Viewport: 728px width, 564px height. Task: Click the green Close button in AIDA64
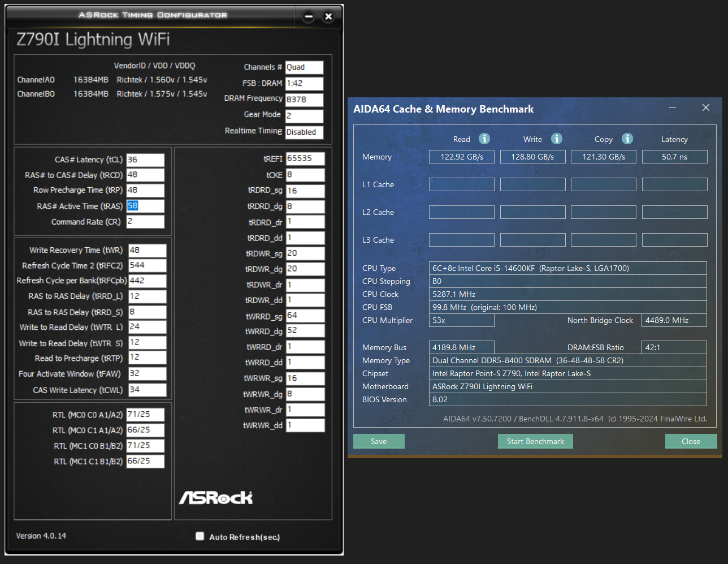pyautogui.click(x=691, y=441)
